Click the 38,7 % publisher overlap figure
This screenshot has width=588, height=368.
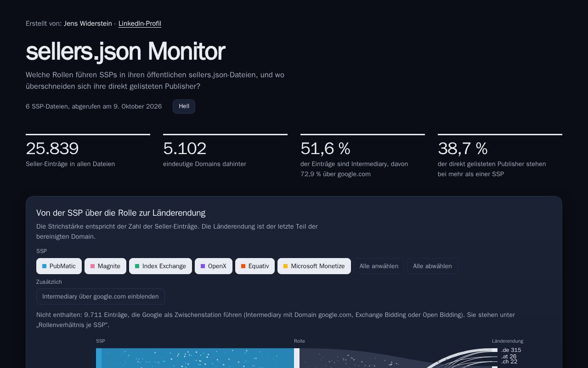click(x=463, y=149)
